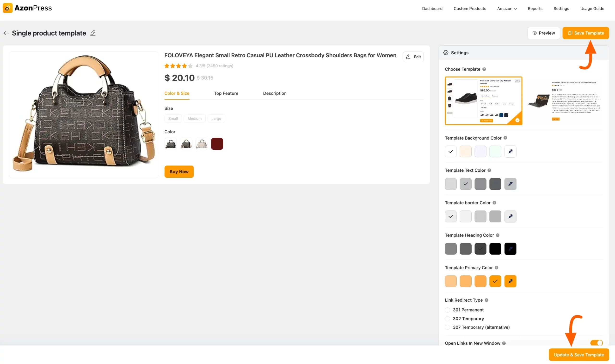Click the orange primary color swatch
This screenshot has height=364, width=615.
coord(495,281)
